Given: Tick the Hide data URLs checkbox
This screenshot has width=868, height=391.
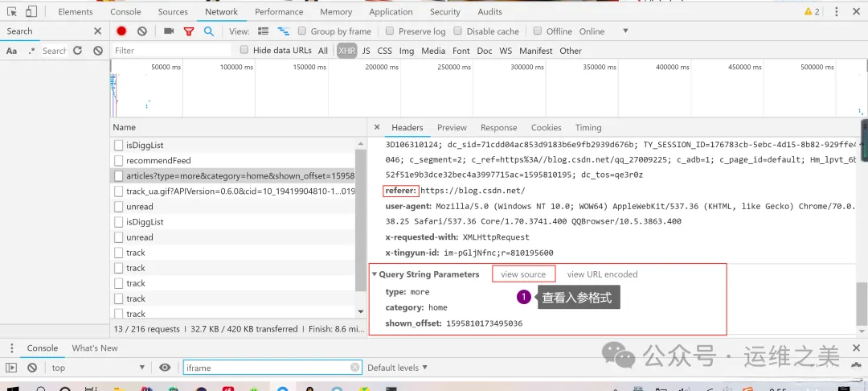Looking at the screenshot, I should pyautogui.click(x=244, y=50).
